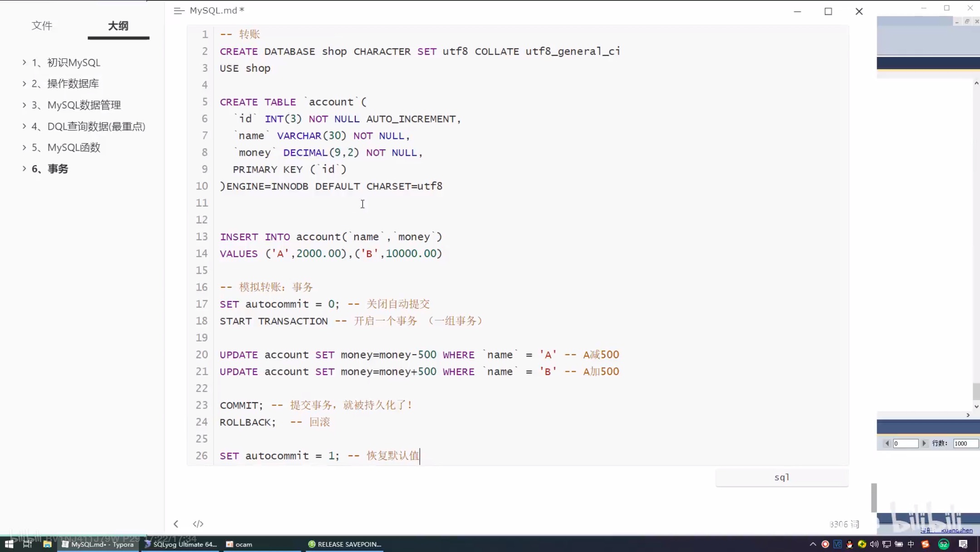Click the 行数 1000 input box
Viewport: 980px width, 552px height.
pyautogui.click(x=965, y=443)
